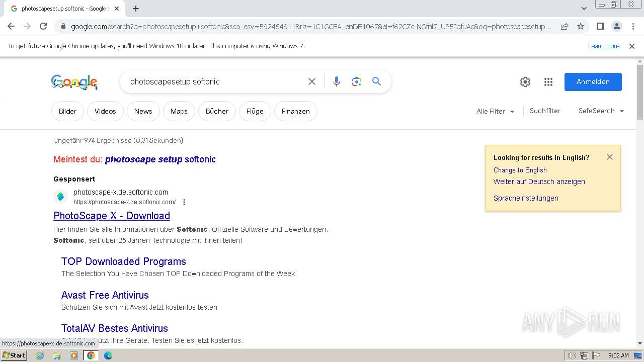The height and width of the screenshot is (362, 644).
Task: Open the PhotoScape X - Download result
Action: (112, 216)
